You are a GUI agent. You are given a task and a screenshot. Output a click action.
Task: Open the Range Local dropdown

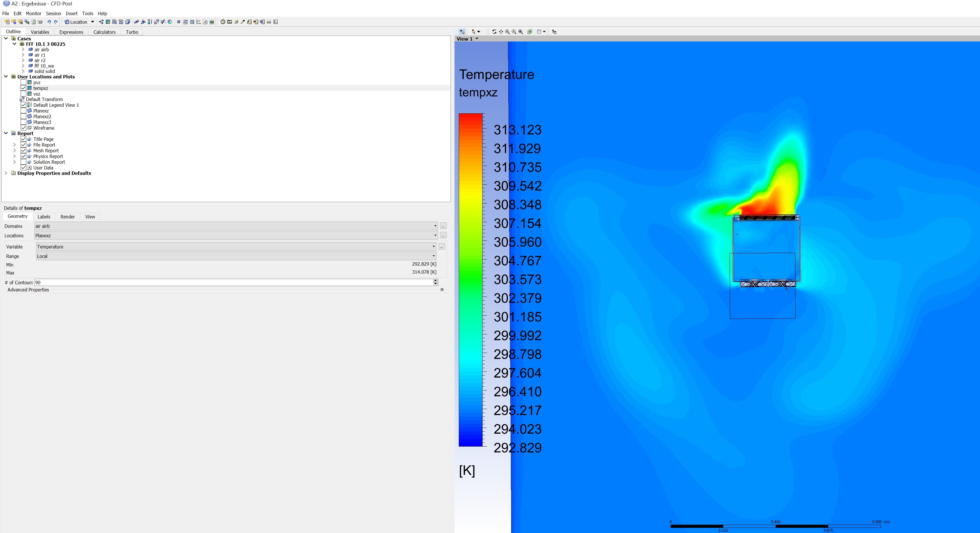tap(433, 256)
